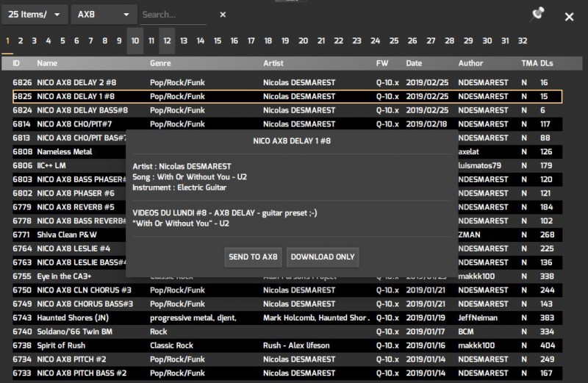This screenshot has height=383, width=588.
Task: Expand the AX8 device dropdown
Action: (104, 15)
